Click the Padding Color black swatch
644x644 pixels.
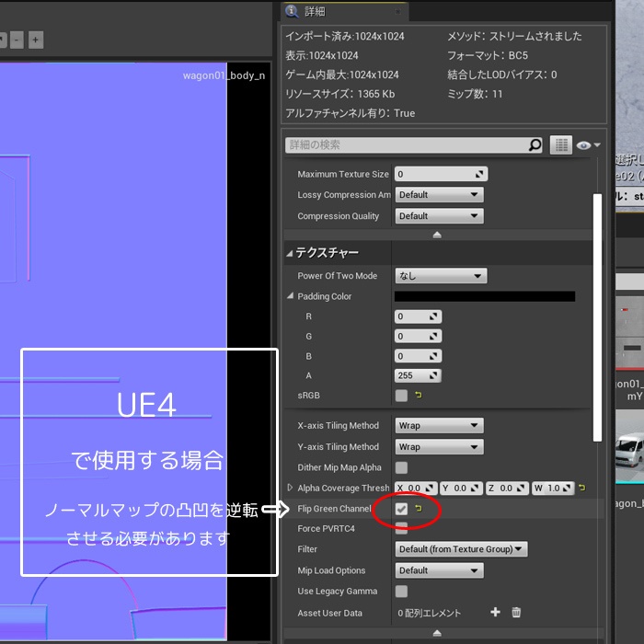point(485,296)
